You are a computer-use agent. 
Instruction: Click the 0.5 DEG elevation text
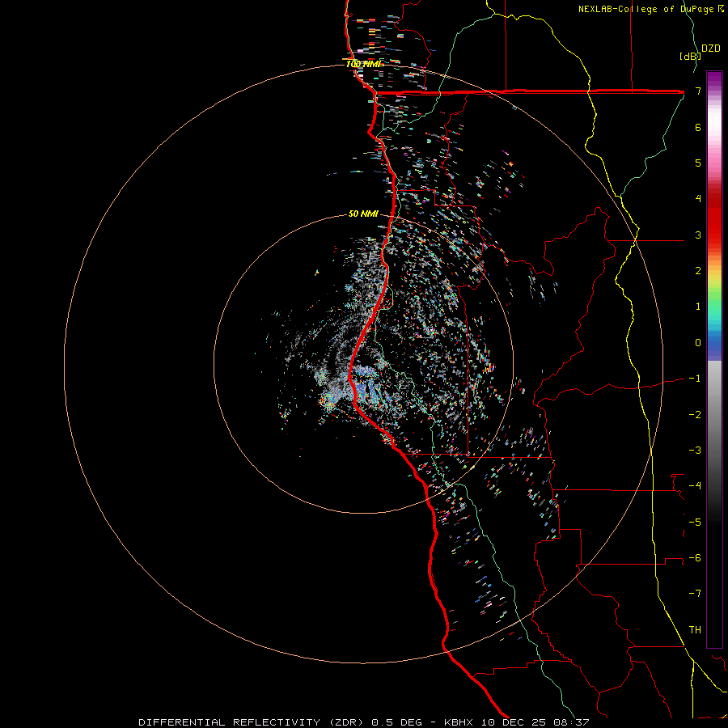[x=397, y=722]
